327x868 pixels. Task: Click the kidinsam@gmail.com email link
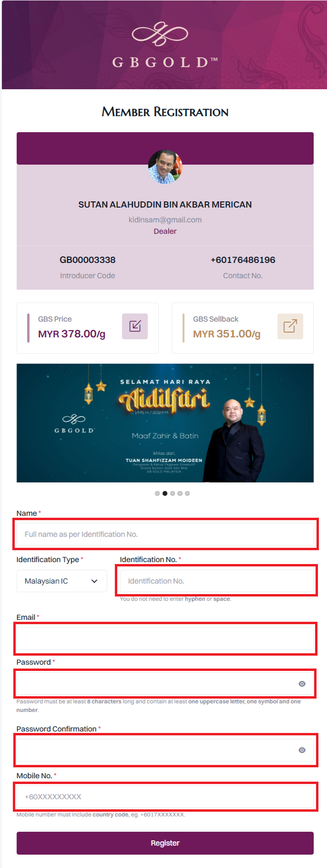165,220
